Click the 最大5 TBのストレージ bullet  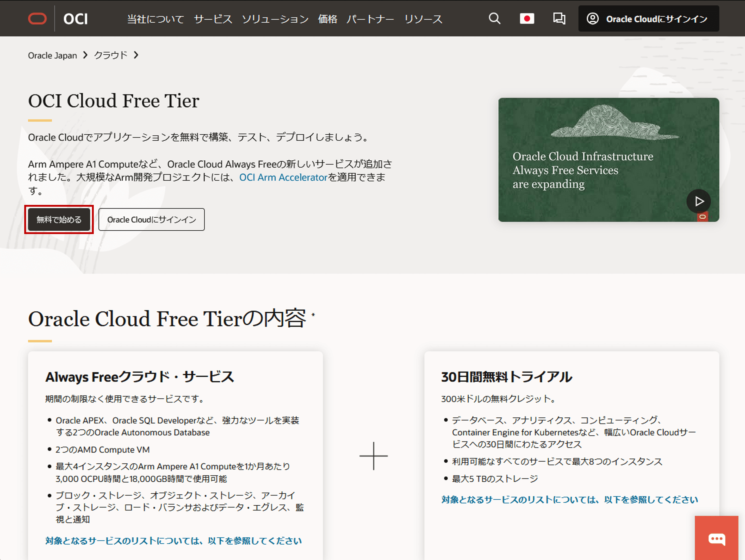pos(495,479)
